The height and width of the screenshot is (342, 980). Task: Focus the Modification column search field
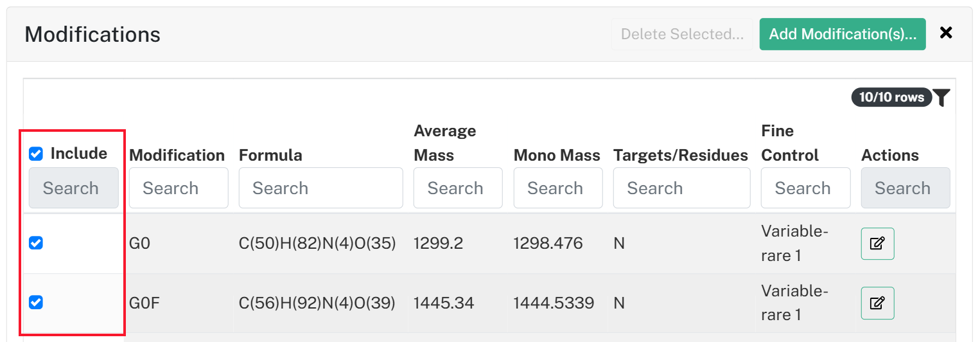[179, 188]
